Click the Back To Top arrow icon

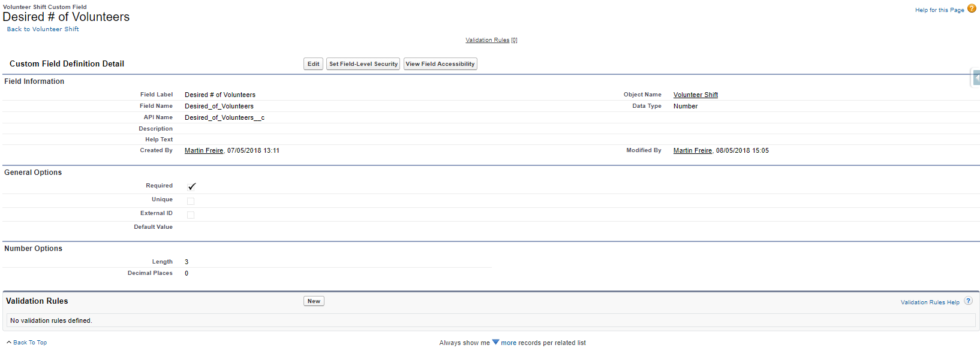9,343
